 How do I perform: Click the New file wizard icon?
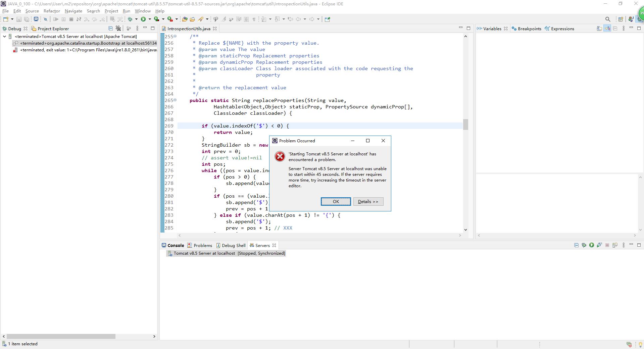click(6, 19)
